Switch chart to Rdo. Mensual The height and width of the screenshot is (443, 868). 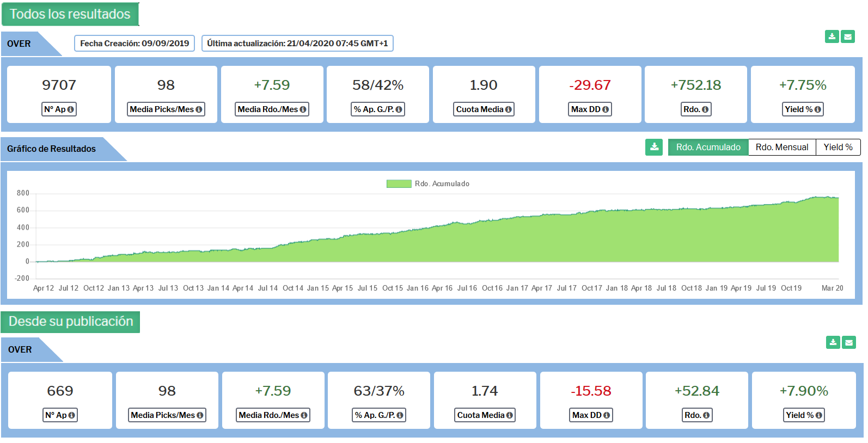coord(782,147)
